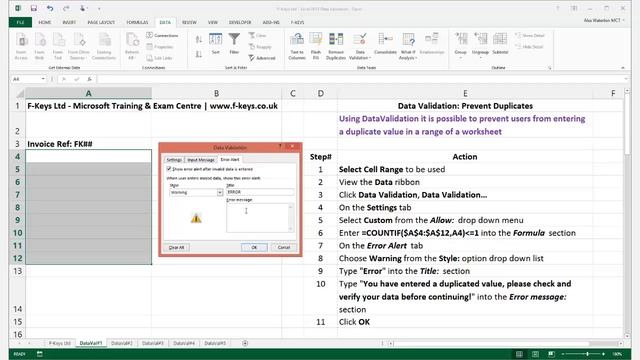The width and height of the screenshot is (640, 360).
Task: Switch to the DataVal#2 sheet tab
Action: click(122, 343)
